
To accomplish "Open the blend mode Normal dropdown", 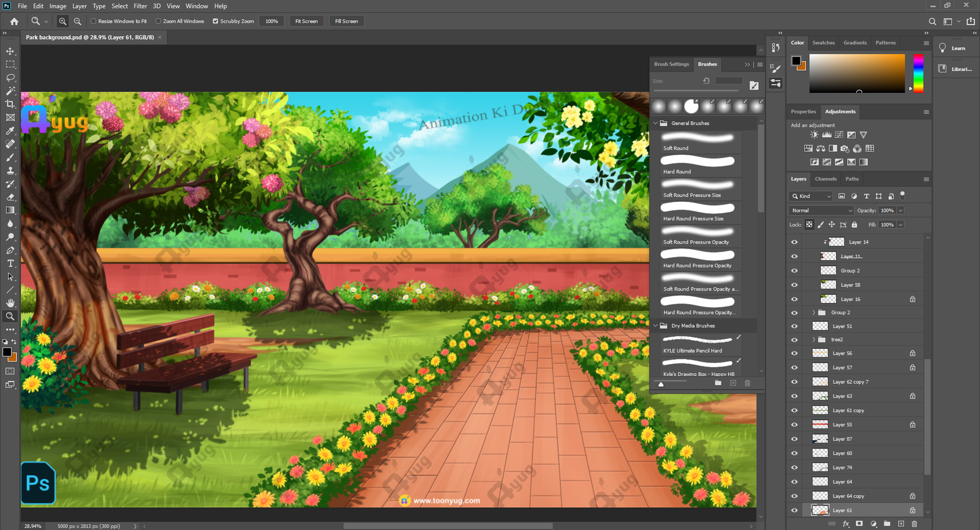I will [821, 211].
